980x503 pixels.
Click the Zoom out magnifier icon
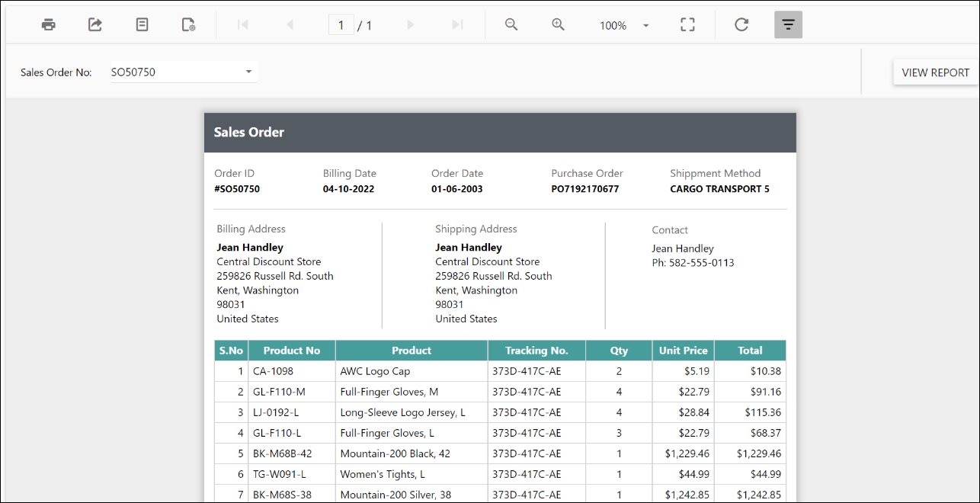pyautogui.click(x=511, y=24)
